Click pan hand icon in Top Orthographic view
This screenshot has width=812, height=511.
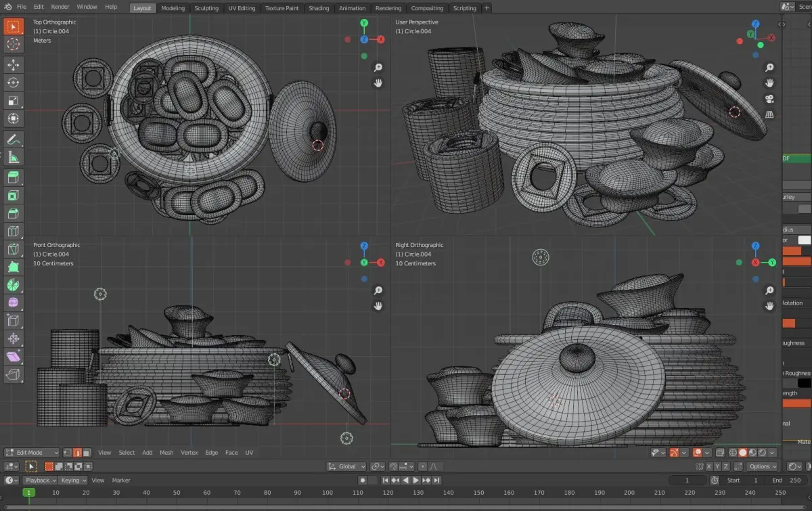pyautogui.click(x=378, y=83)
